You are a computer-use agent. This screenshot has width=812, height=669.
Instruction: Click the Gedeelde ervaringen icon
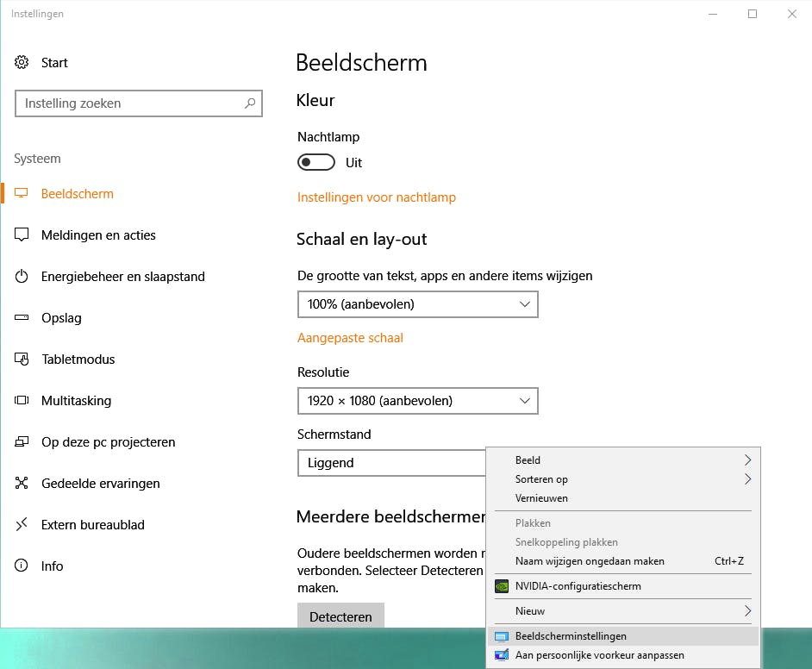click(x=22, y=483)
